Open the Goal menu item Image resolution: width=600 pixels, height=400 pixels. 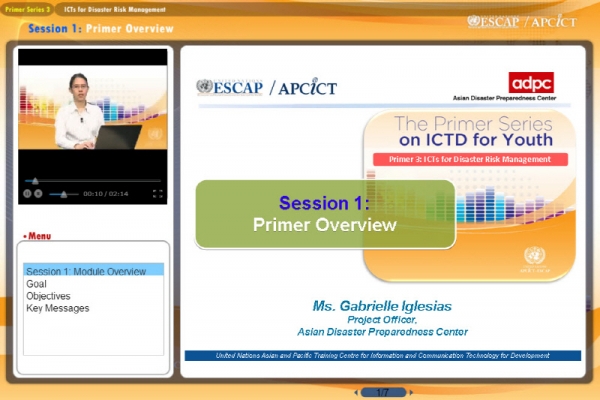pyautogui.click(x=36, y=284)
